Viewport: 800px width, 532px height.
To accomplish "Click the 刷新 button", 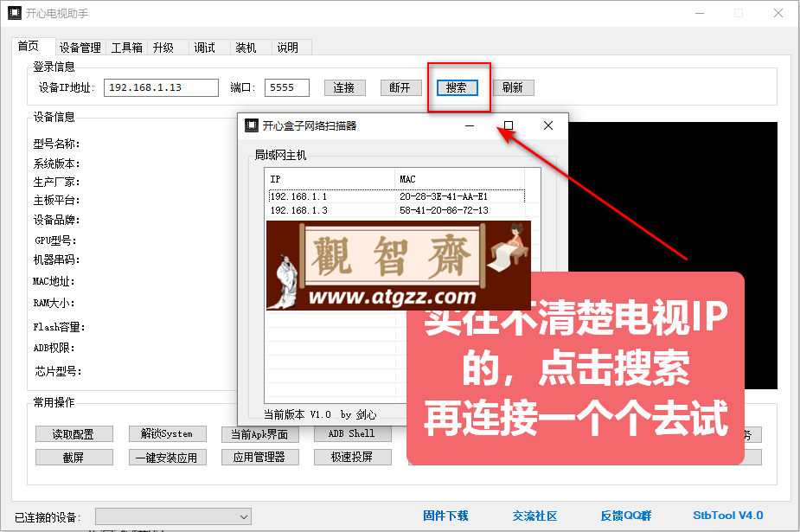I will click(513, 87).
